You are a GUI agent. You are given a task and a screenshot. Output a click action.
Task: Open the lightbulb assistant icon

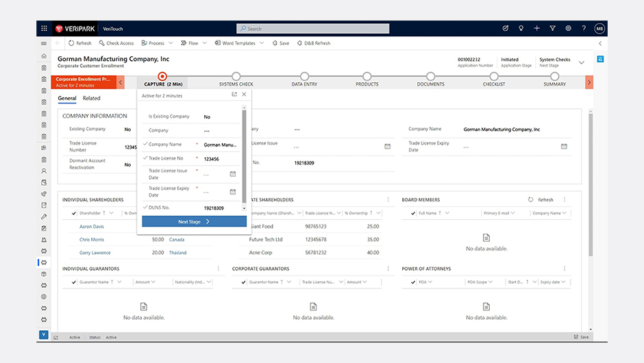coord(521,28)
